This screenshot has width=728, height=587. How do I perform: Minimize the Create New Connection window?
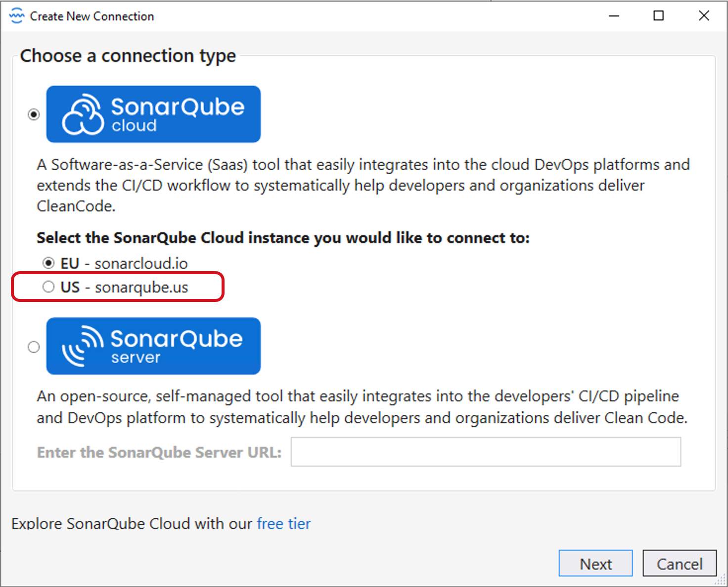click(x=614, y=16)
